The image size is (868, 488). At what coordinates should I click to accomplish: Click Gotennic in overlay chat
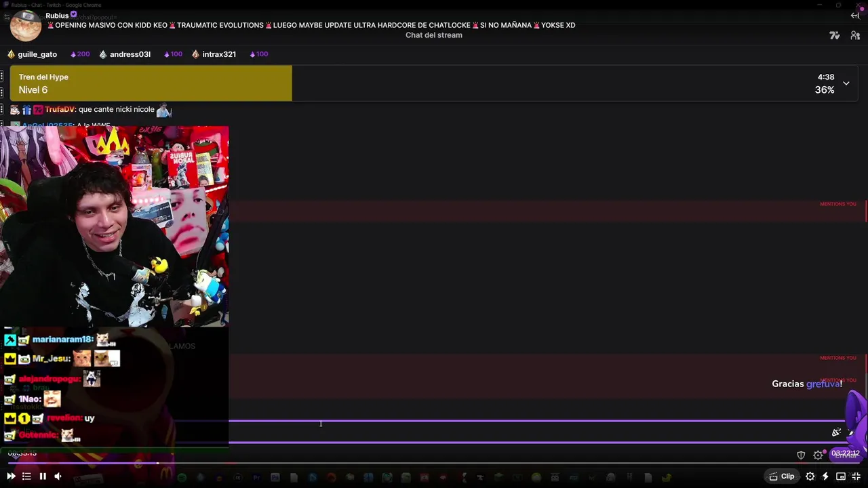click(38, 435)
